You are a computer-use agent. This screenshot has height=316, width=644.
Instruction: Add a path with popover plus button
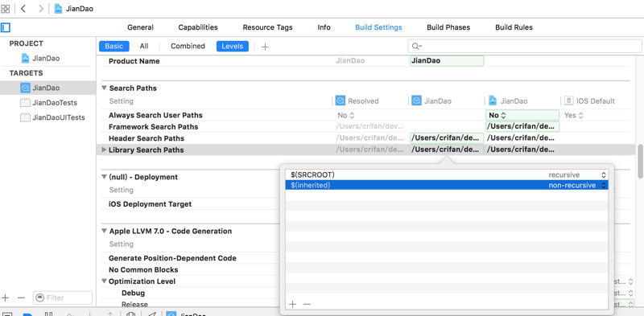pyautogui.click(x=292, y=304)
